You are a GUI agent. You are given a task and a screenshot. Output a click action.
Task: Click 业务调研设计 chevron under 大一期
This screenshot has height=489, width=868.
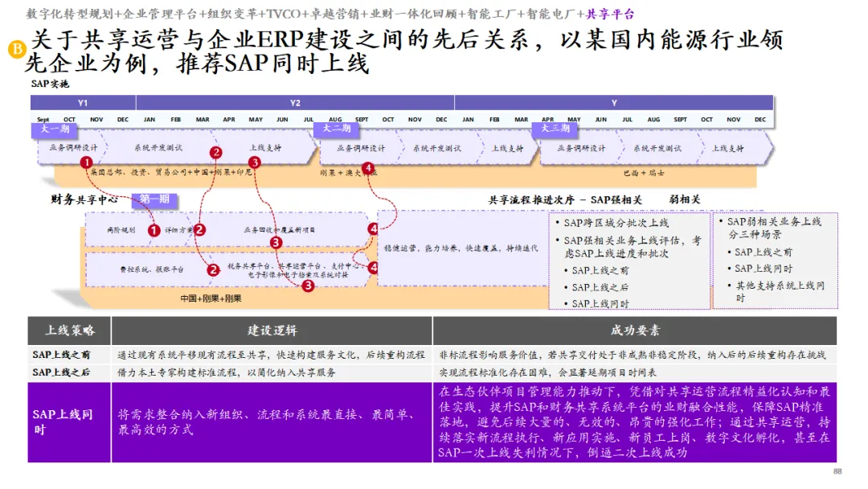[x=72, y=148]
